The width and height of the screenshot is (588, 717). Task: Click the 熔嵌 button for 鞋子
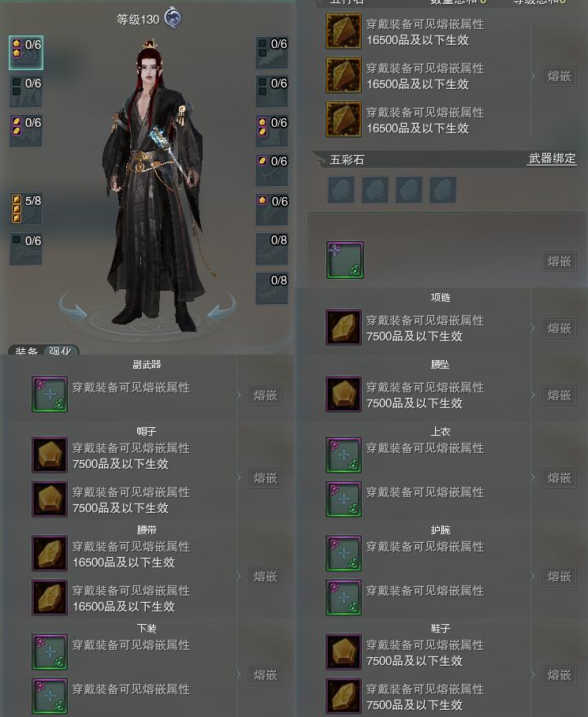click(x=560, y=675)
